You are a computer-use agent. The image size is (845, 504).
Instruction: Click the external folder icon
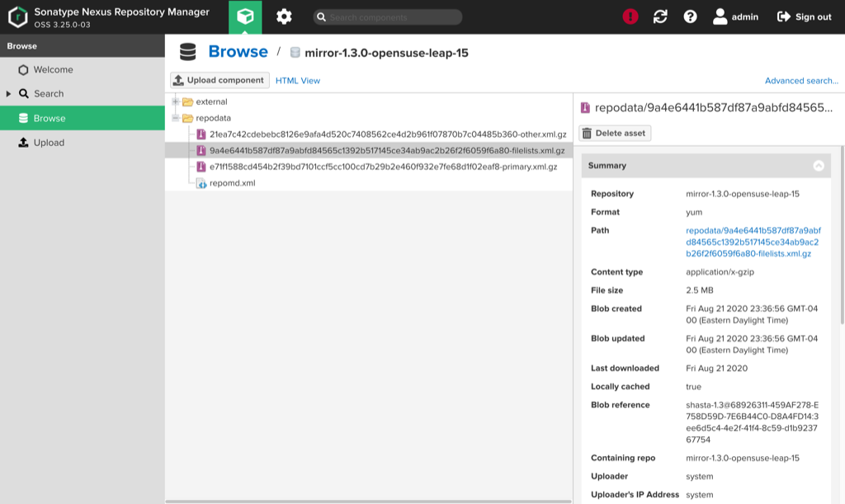point(187,101)
